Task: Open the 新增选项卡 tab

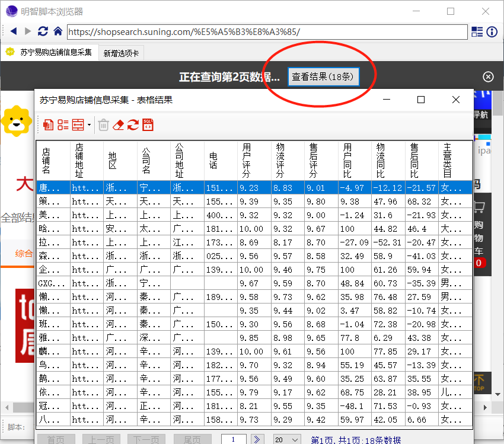Action: point(121,53)
